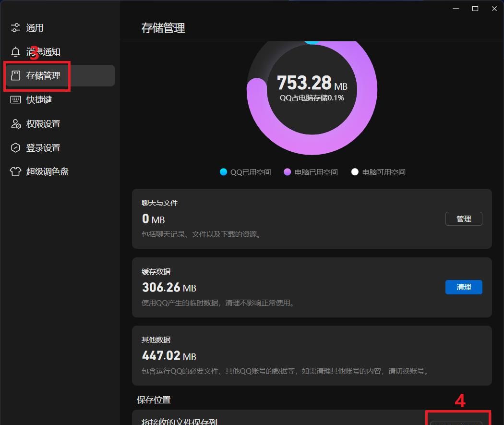Click the 其他数据 data card
Image resolution: width=504 pixels, height=425 pixels.
point(312,355)
